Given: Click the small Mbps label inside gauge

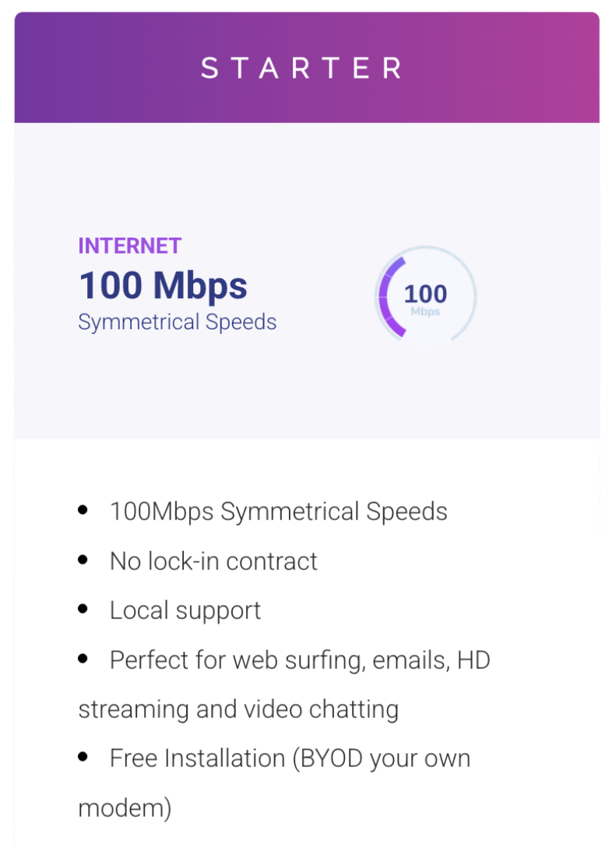Looking at the screenshot, I should tap(425, 312).
